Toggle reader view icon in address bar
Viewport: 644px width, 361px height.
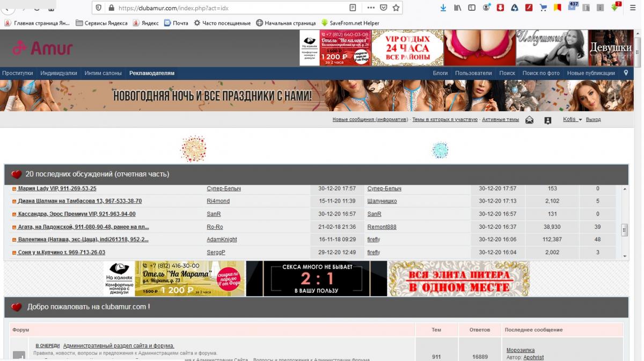pos(353,8)
